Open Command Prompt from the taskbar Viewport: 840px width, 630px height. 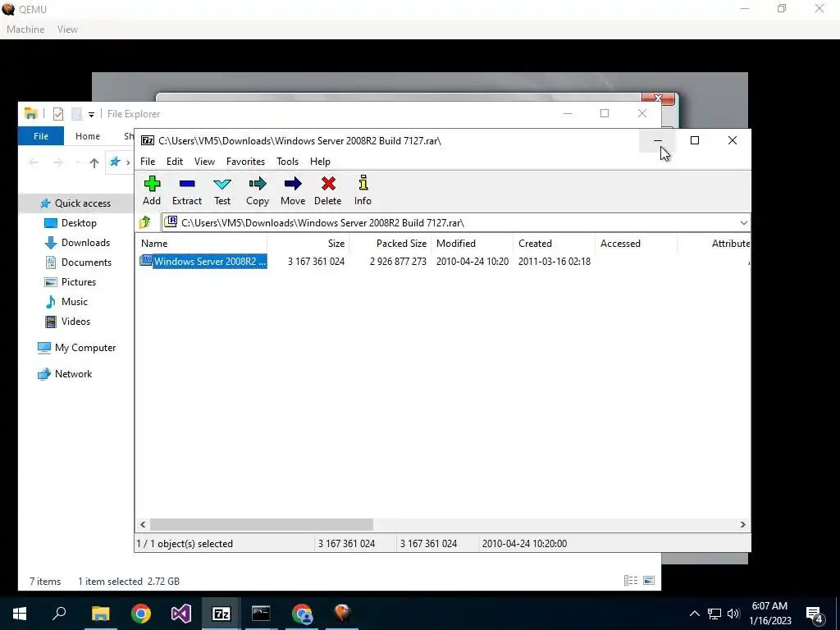click(x=261, y=614)
